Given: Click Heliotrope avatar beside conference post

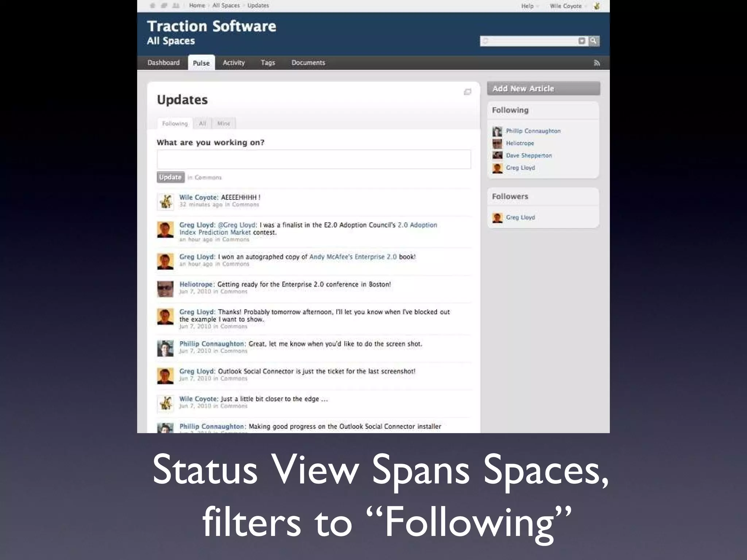Looking at the screenshot, I should (165, 289).
